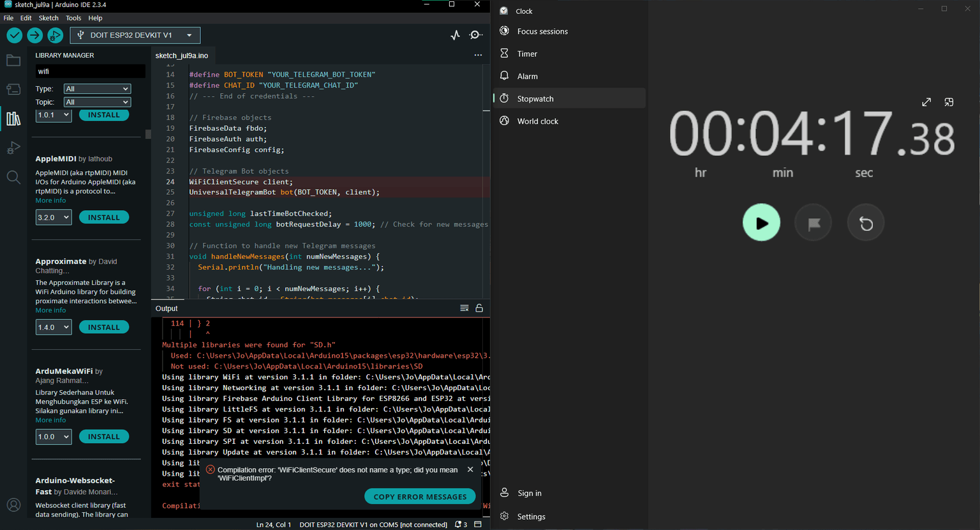
Task: Open the Serial Monitor icon
Action: (x=475, y=35)
